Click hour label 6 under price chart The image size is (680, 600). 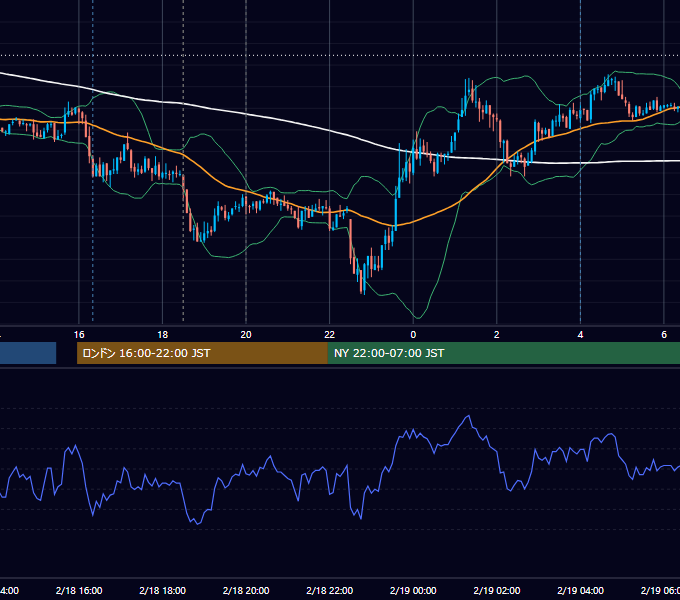tap(664, 334)
